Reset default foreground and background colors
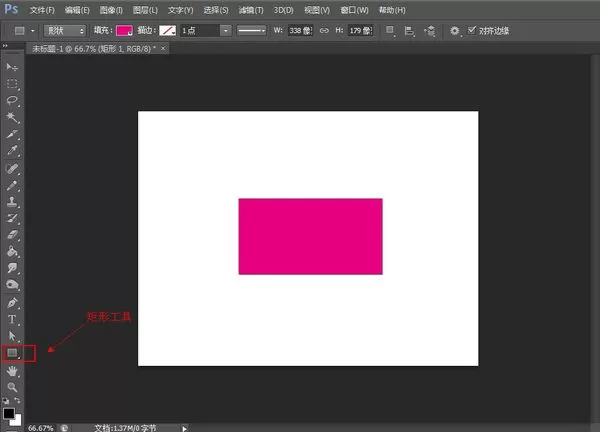 pos(6,401)
